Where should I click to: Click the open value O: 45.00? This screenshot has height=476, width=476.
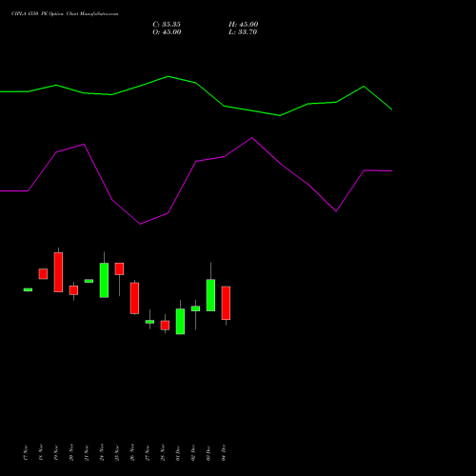coord(167,32)
